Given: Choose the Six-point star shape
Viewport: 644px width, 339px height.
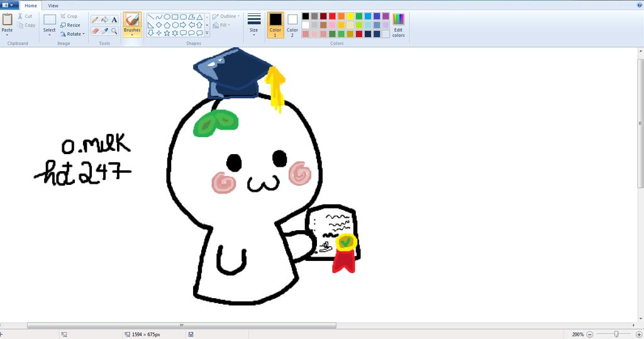Looking at the screenshot, I should tap(175, 33).
